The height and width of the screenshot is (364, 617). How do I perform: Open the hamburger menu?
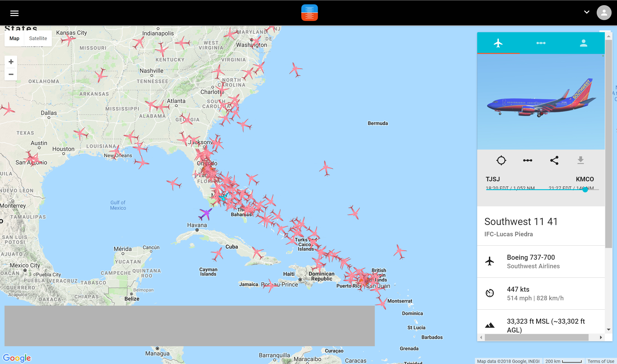14,13
